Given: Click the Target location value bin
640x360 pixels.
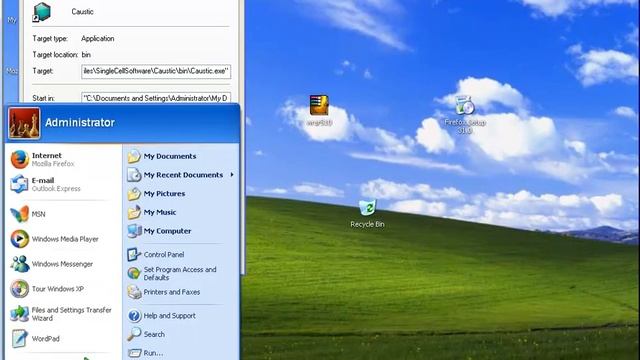Looking at the screenshot, I should tap(86, 55).
